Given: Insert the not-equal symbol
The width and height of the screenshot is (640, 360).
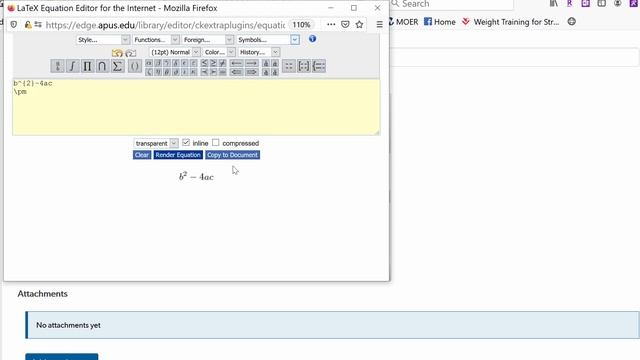Looking at the screenshot, I should coord(222,63).
